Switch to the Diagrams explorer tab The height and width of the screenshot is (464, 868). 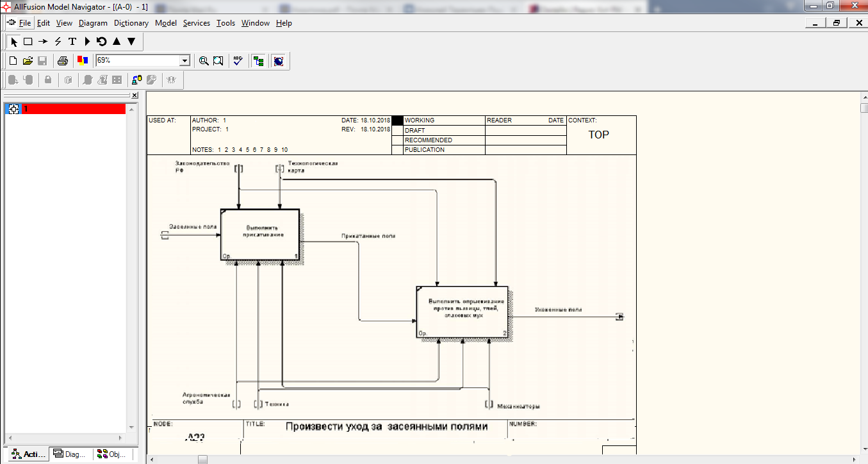70,454
